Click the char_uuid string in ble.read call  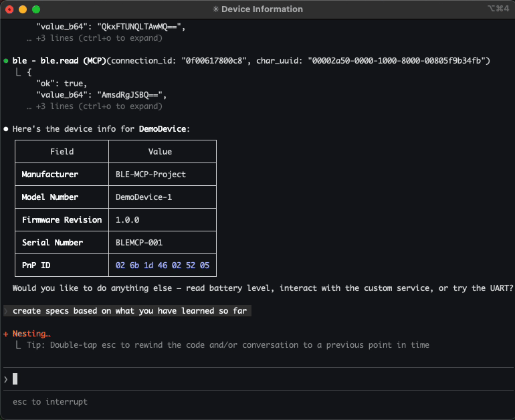399,61
